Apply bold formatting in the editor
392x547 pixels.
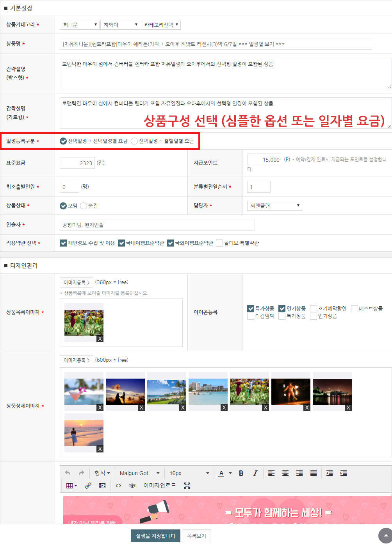pyautogui.click(x=241, y=473)
